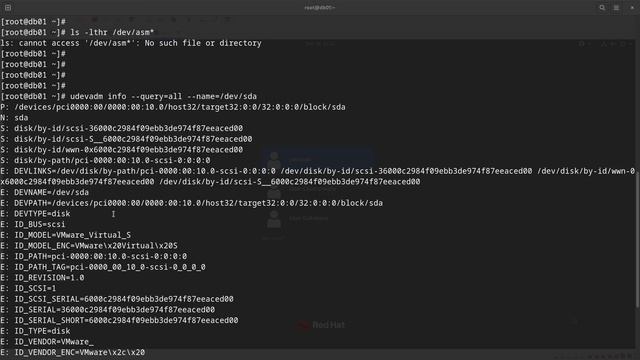640x360 pixels.
Task: Click the 'ID_TYPE=disk' line
Action: (x=35, y=331)
